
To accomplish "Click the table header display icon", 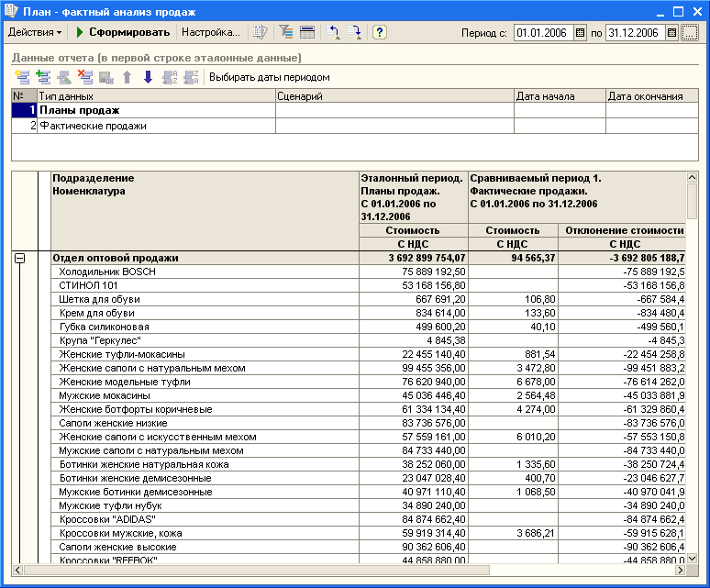I will pos(307,33).
